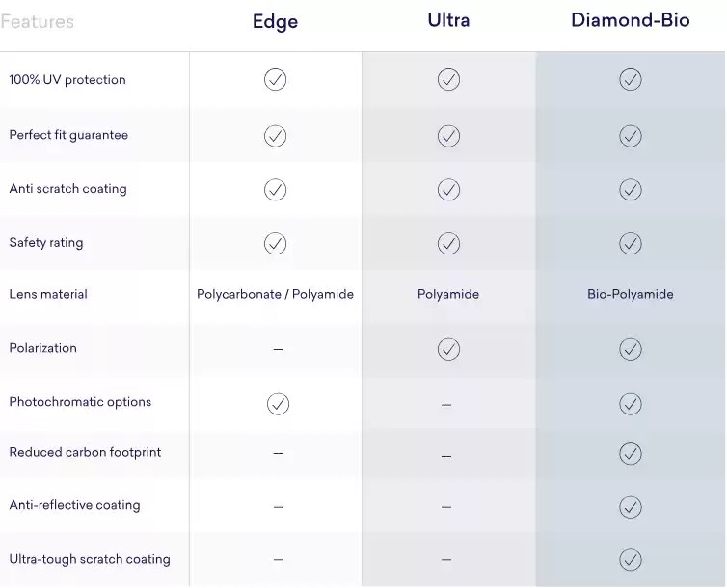Click the Bio-Polyamide lens material text
The height and width of the screenshot is (588, 727).
coord(631,294)
